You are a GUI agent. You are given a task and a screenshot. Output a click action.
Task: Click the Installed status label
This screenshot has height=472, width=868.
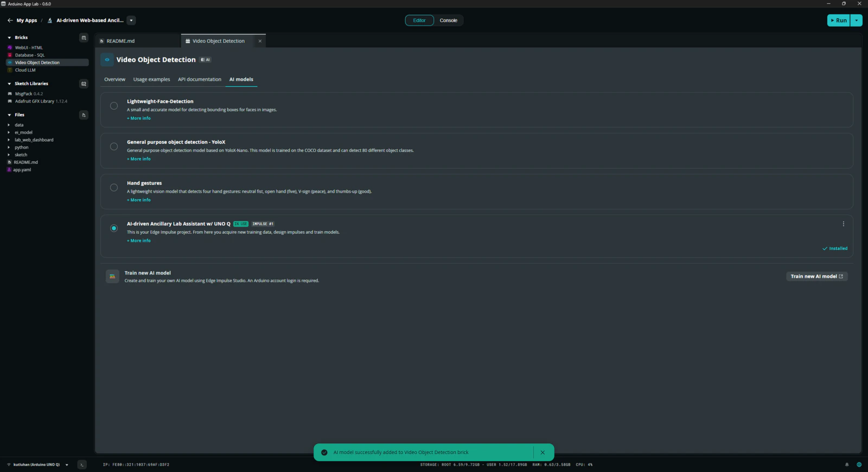[x=835, y=248]
